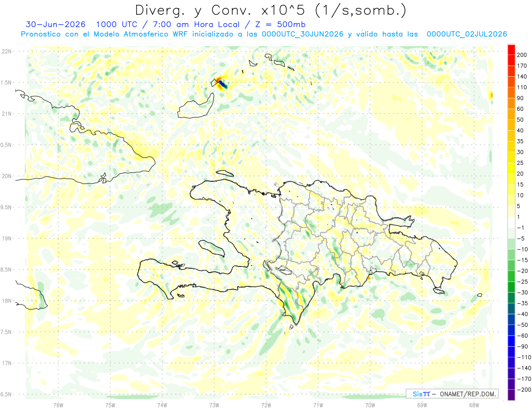
Task: Click the 19N latitude label
Action: pyautogui.click(x=8, y=239)
